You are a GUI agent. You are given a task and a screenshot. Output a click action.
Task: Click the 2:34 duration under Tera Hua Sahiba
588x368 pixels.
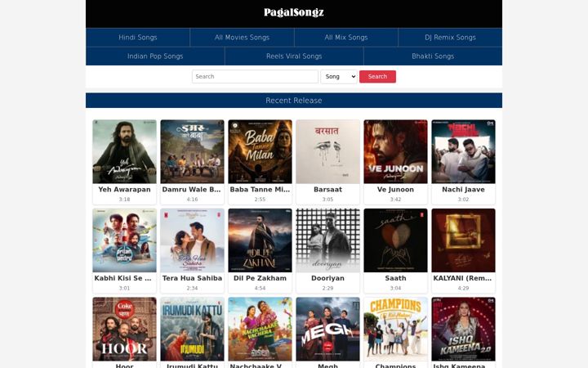click(x=193, y=289)
